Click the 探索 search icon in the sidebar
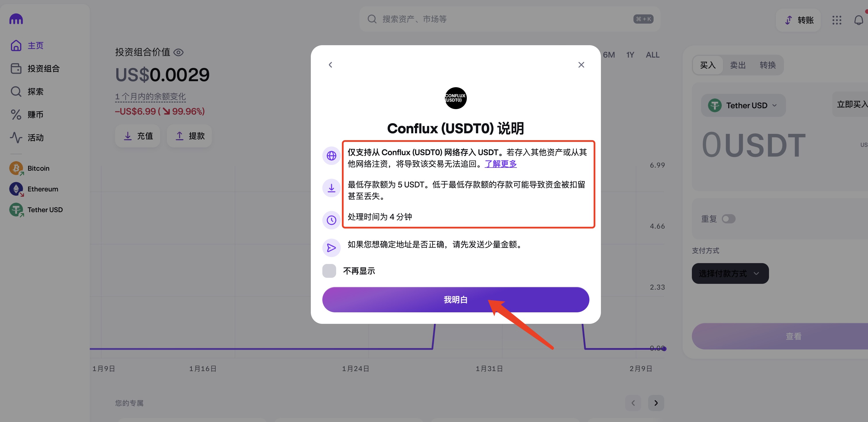868x422 pixels. click(x=16, y=91)
